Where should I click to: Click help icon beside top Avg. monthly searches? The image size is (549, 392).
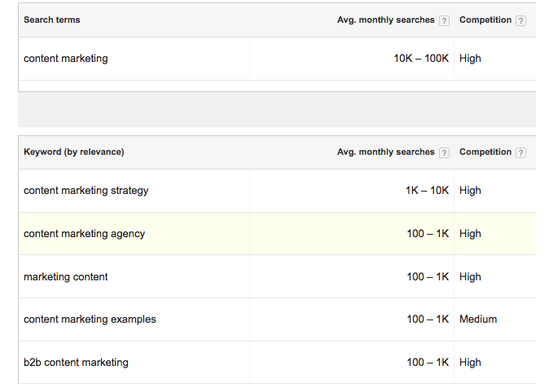click(444, 20)
